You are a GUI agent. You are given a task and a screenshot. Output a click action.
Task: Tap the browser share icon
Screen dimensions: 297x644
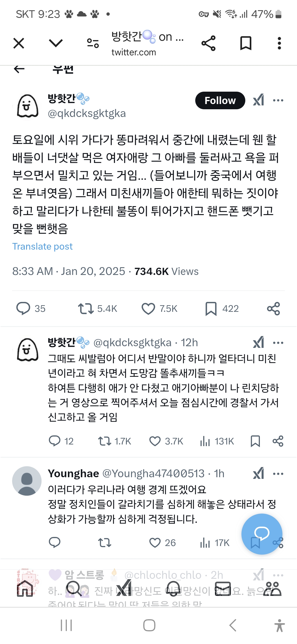point(208,43)
